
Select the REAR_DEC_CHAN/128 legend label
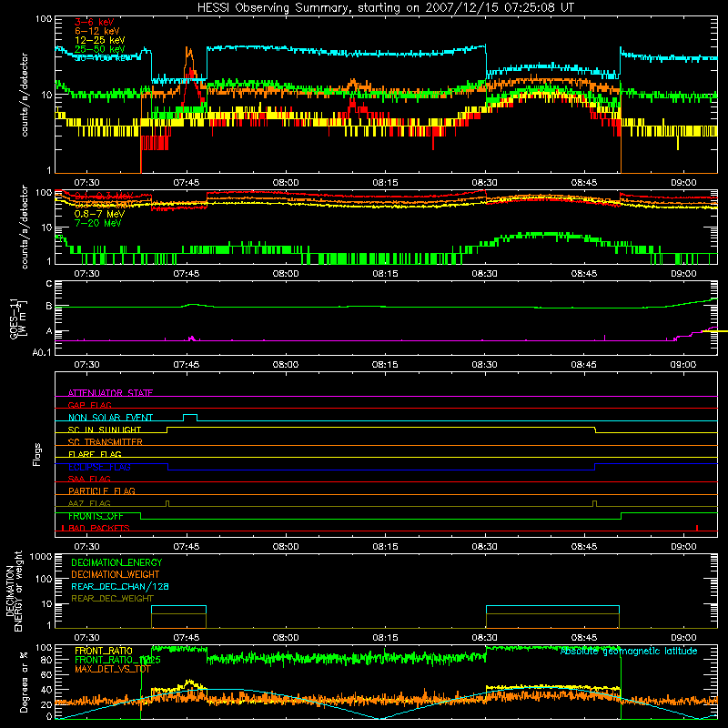(120, 586)
